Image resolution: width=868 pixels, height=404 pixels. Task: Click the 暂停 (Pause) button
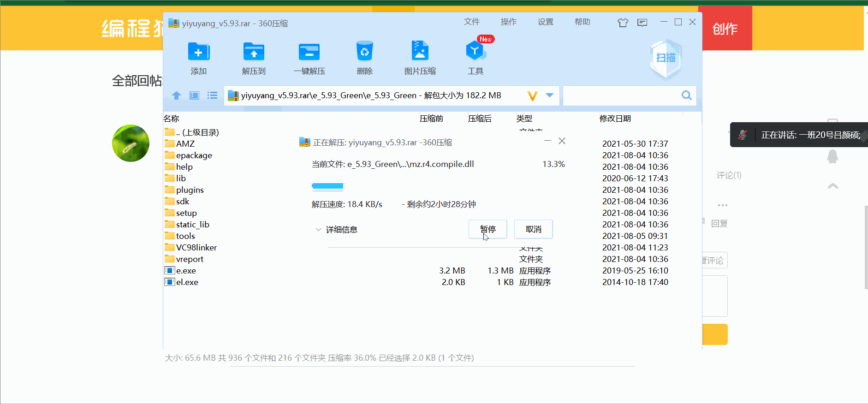coord(488,229)
